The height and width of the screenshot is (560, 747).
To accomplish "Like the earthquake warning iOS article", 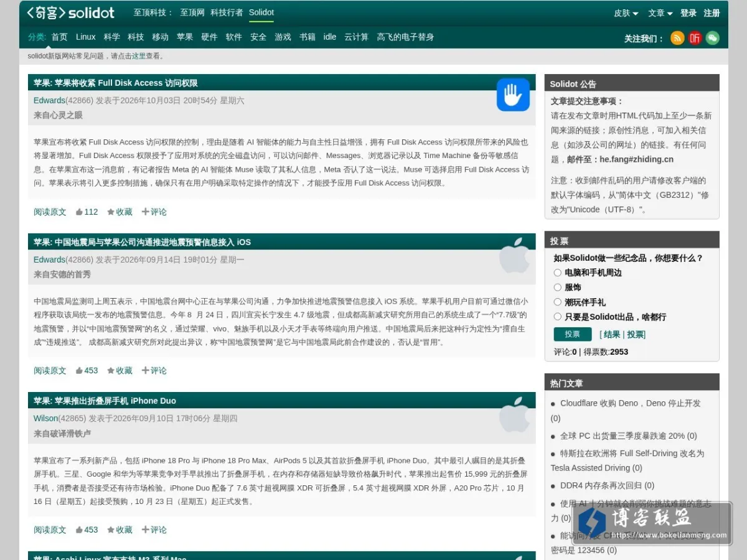I will 87,370.
